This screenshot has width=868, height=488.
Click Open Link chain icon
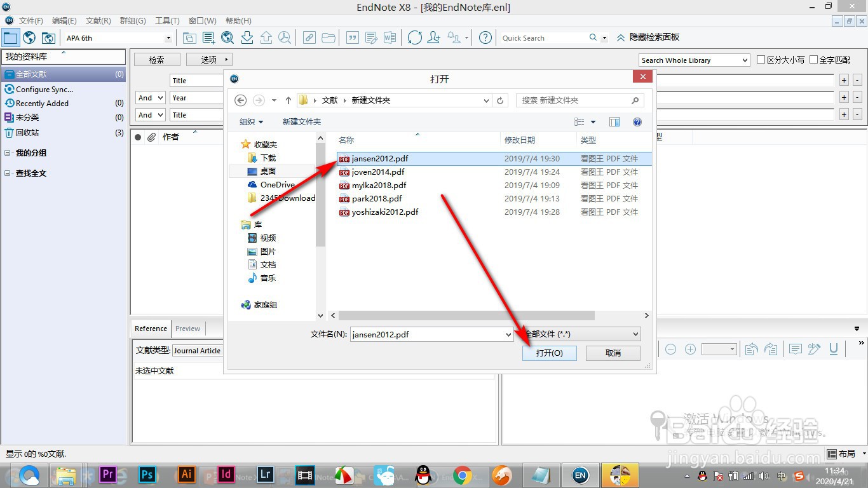(x=309, y=37)
